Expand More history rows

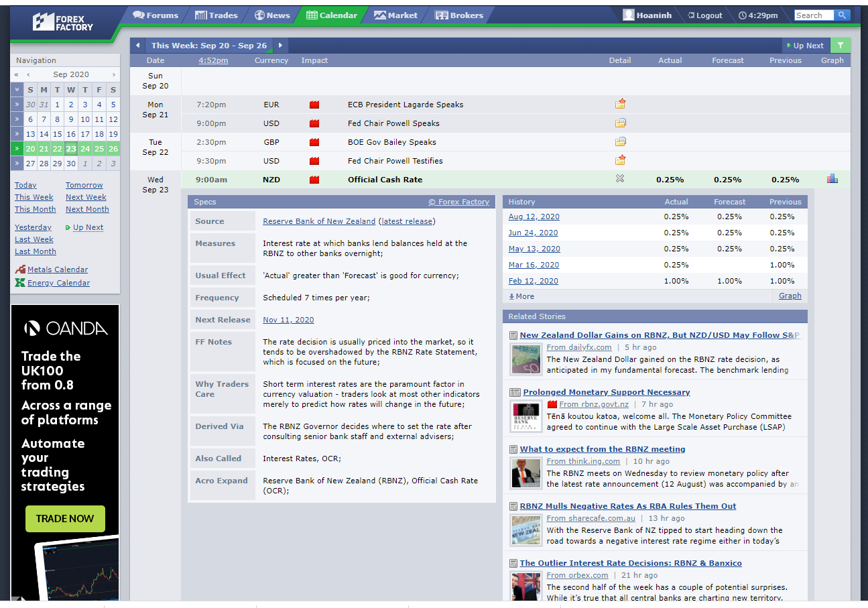tap(521, 296)
